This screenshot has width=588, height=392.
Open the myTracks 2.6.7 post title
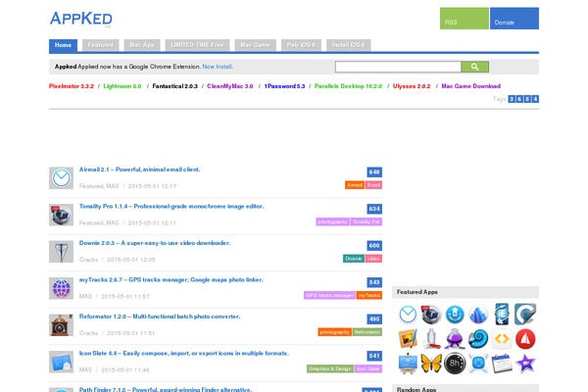coord(171,280)
